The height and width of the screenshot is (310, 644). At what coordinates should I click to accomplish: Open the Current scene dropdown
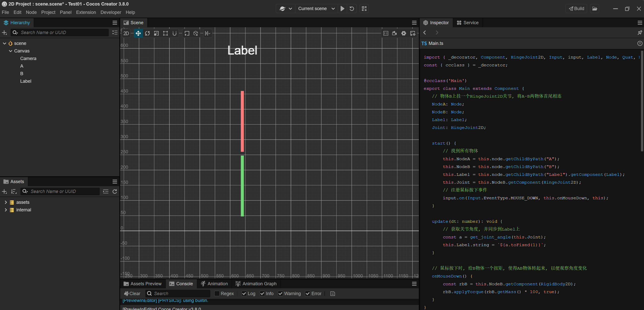(x=316, y=9)
